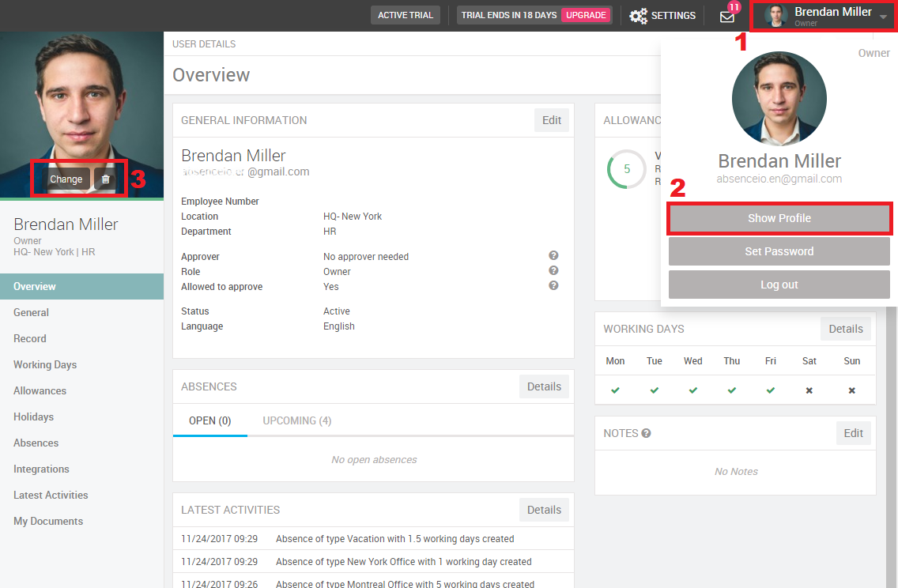
Task: Click the help icon next to Approver
Action: click(553, 255)
